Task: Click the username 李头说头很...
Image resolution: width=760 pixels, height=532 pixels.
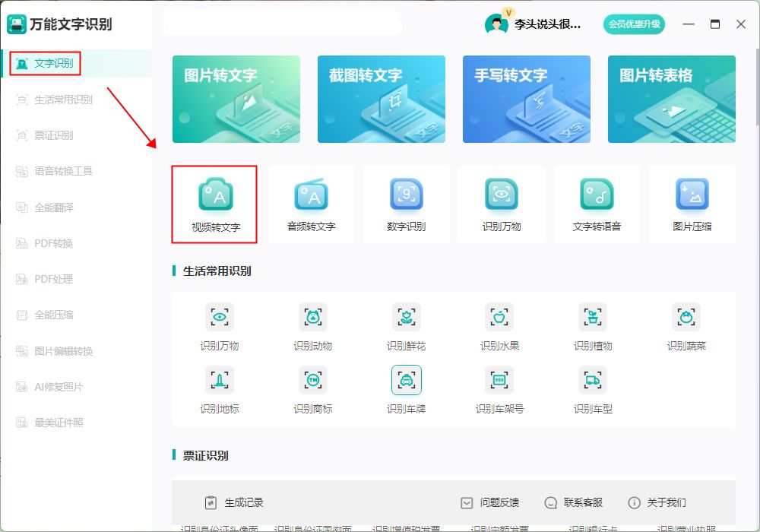Action: pos(547,24)
